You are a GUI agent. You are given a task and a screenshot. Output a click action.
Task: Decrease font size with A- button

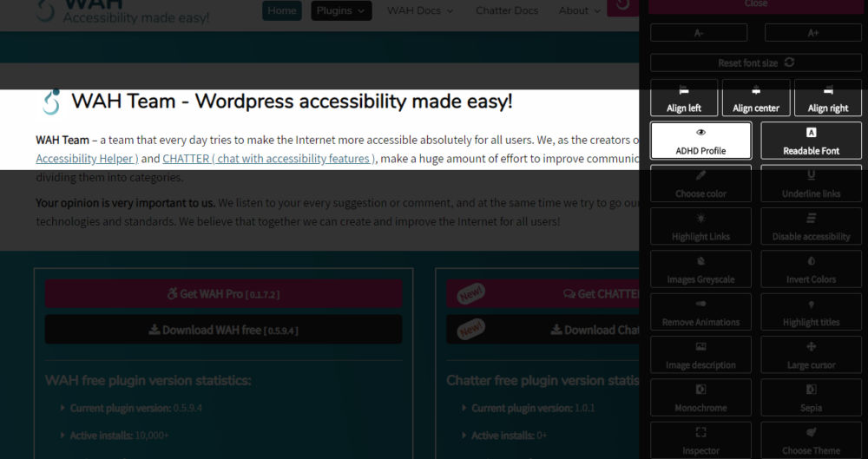point(699,33)
